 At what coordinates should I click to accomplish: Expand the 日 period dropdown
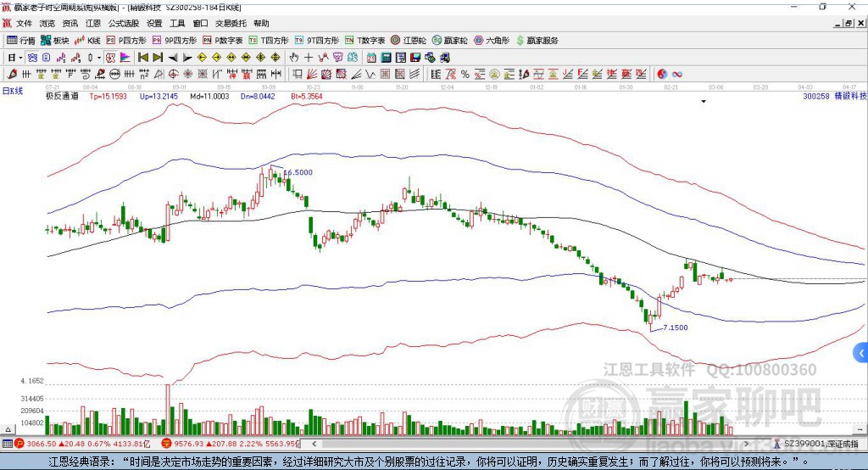20,58
